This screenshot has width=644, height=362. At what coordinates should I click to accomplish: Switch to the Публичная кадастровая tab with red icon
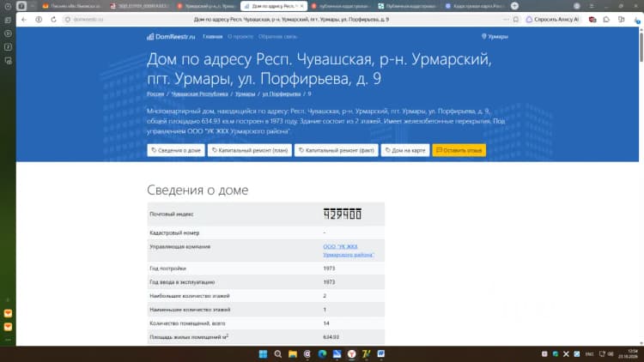(341, 6)
